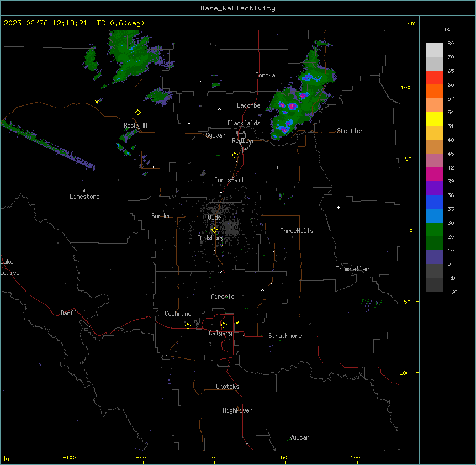Select the white plus marker north of Drumheller
Screen dimensions: 476x465
click(x=338, y=207)
